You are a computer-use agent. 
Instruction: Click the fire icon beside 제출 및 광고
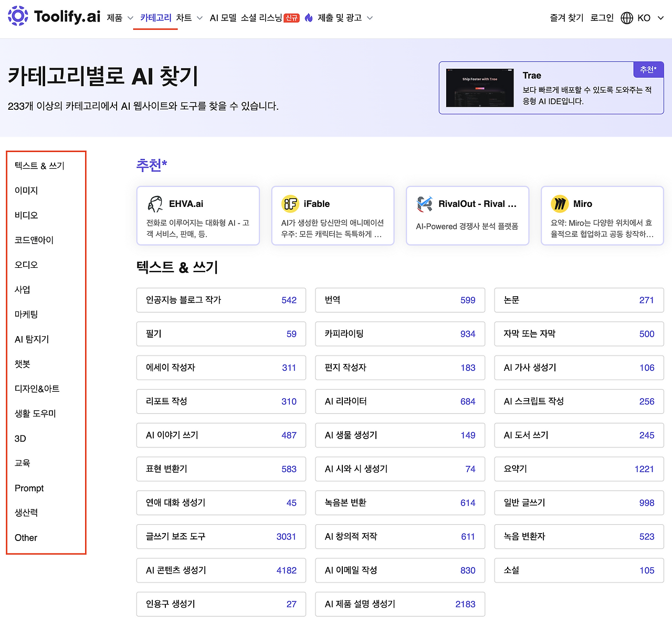(309, 17)
